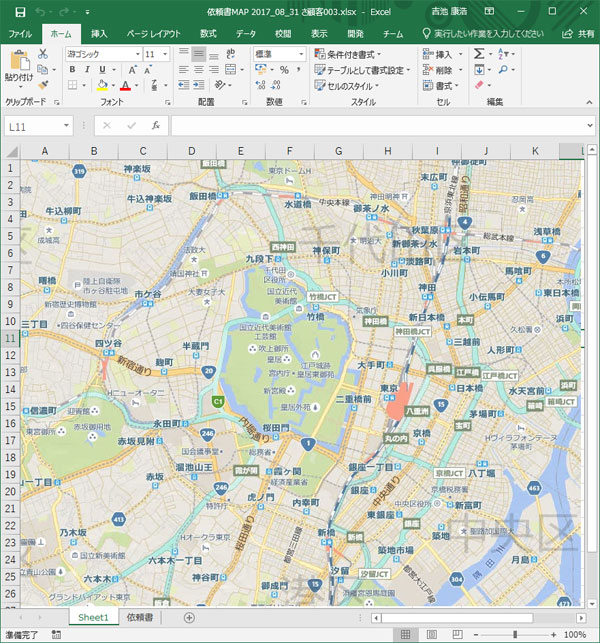Click the Redo arrow icon
Viewport: 600px width, 643px height.
coord(64,12)
